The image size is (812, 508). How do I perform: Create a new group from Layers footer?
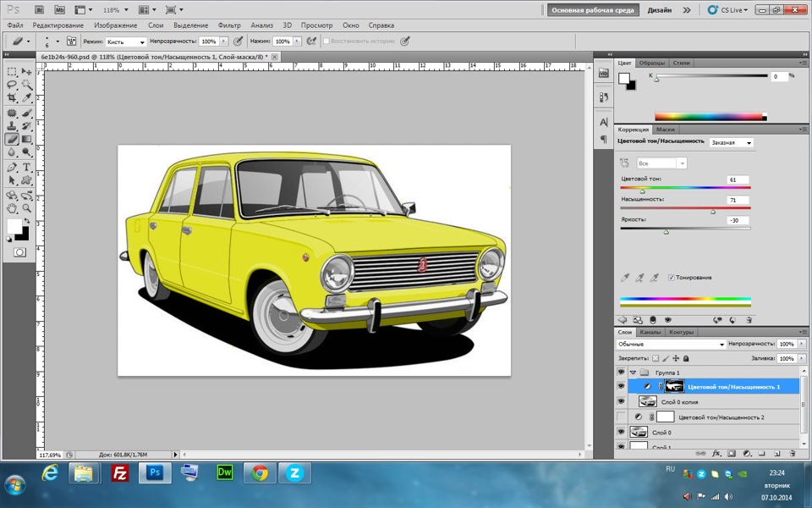(762, 453)
